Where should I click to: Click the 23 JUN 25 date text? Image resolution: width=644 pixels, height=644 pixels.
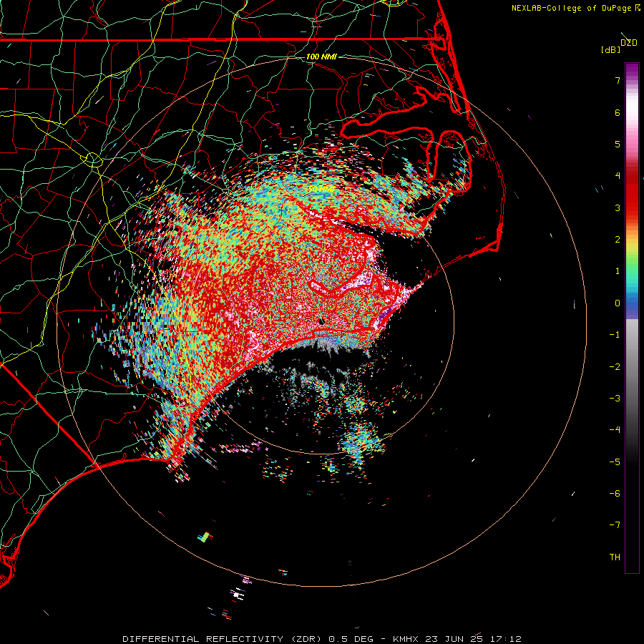tap(452, 639)
